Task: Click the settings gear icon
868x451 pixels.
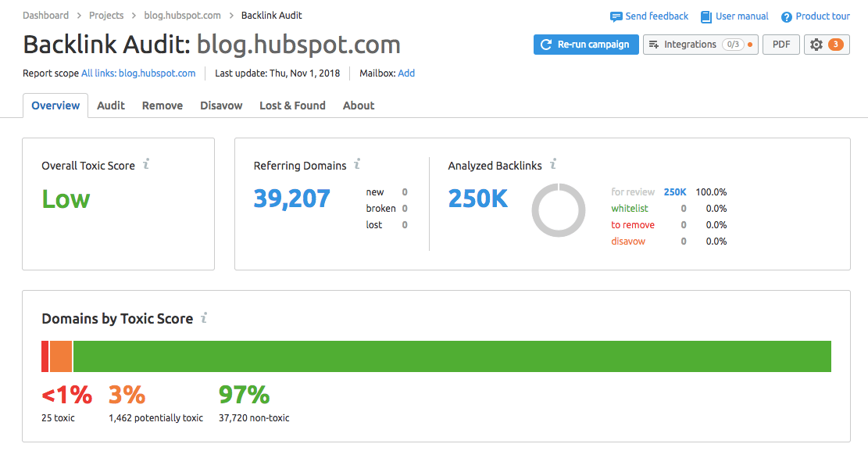Action: (x=816, y=45)
